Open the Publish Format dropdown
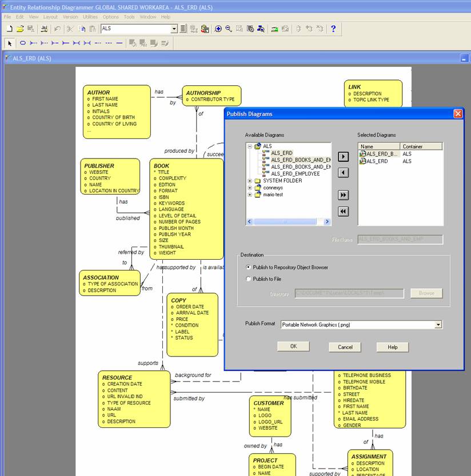The width and height of the screenshot is (471, 476). (x=438, y=324)
